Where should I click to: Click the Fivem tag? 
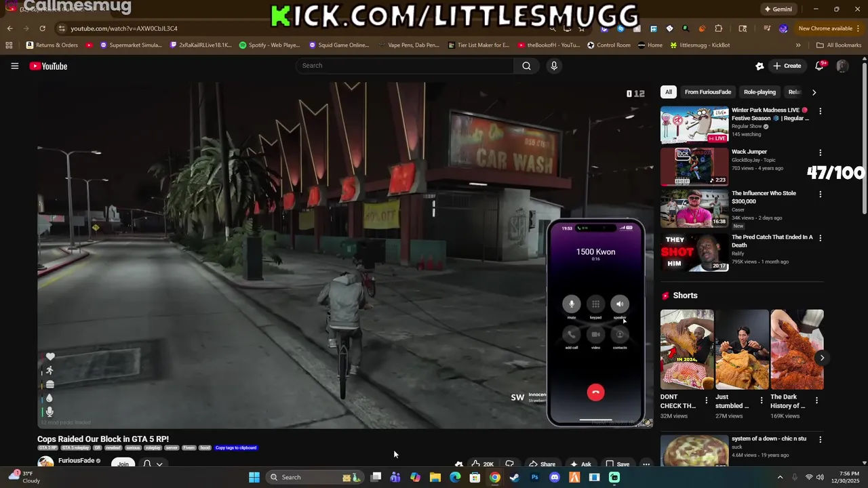click(x=189, y=447)
